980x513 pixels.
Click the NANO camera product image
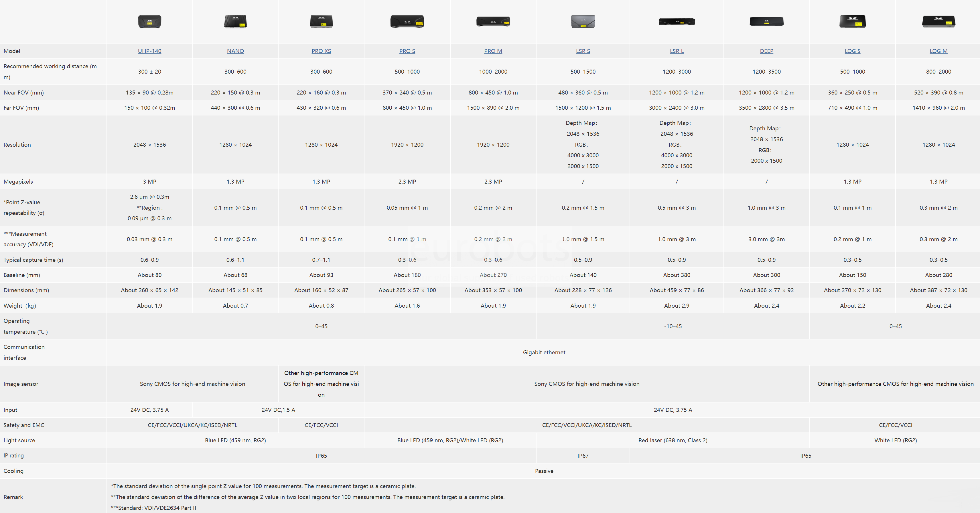tap(236, 22)
